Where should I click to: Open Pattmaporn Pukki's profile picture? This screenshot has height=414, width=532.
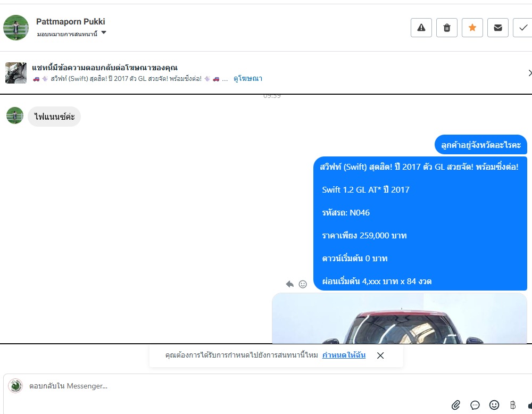(x=16, y=28)
